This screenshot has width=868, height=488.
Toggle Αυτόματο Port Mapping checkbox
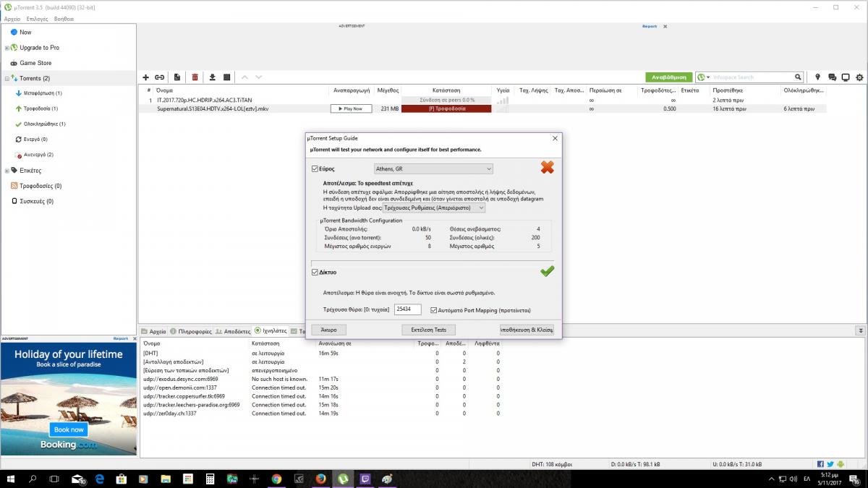(433, 310)
